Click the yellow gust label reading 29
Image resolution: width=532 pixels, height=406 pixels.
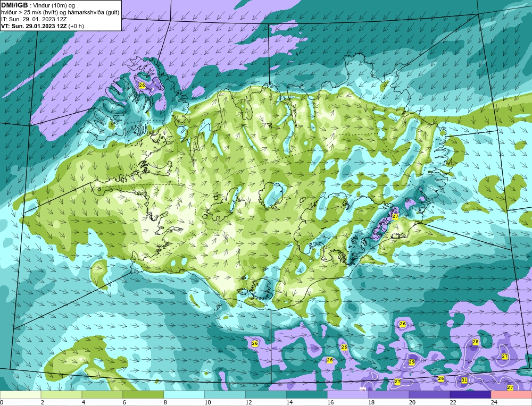pos(412,362)
